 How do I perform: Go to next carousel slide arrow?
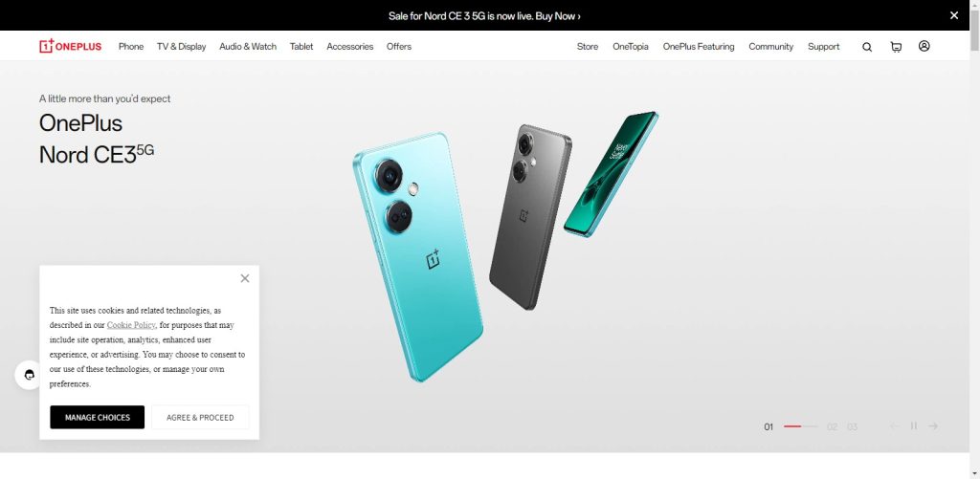(x=933, y=425)
